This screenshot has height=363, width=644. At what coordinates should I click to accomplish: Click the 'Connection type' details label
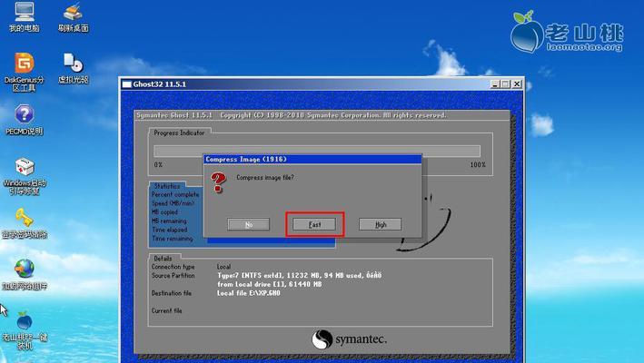(x=173, y=267)
